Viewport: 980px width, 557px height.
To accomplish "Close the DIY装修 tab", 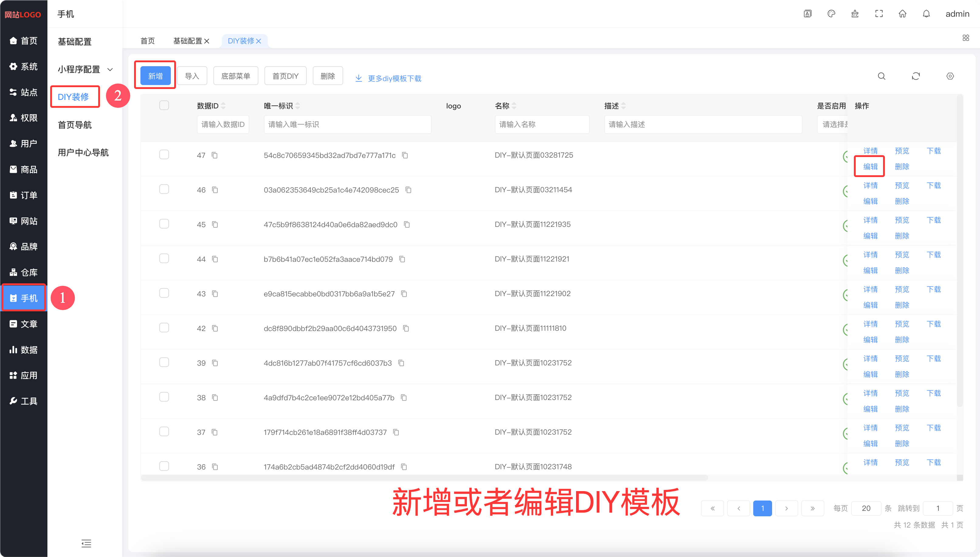I will pyautogui.click(x=258, y=41).
